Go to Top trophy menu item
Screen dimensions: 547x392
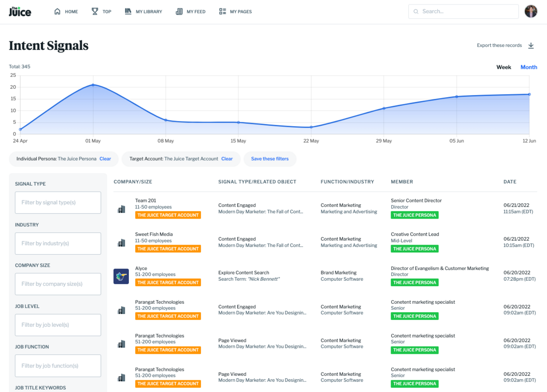101,11
